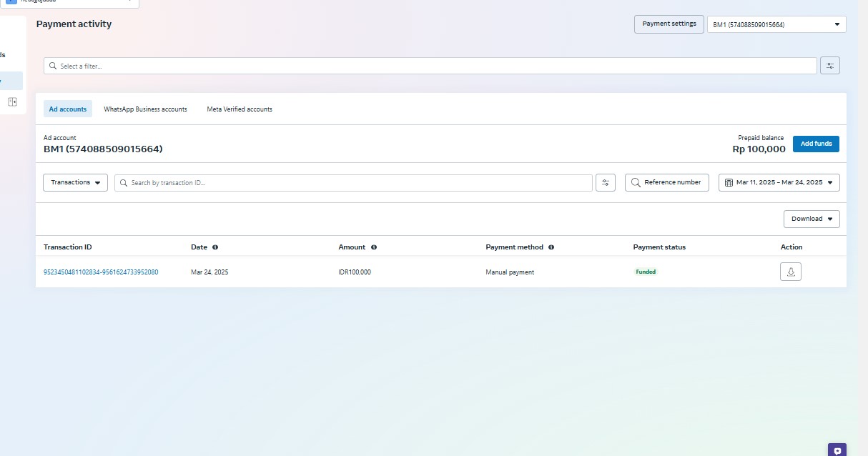Switch to Meta Verified accounts tab
Viewport: 868px width, 456px height.
(x=240, y=109)
